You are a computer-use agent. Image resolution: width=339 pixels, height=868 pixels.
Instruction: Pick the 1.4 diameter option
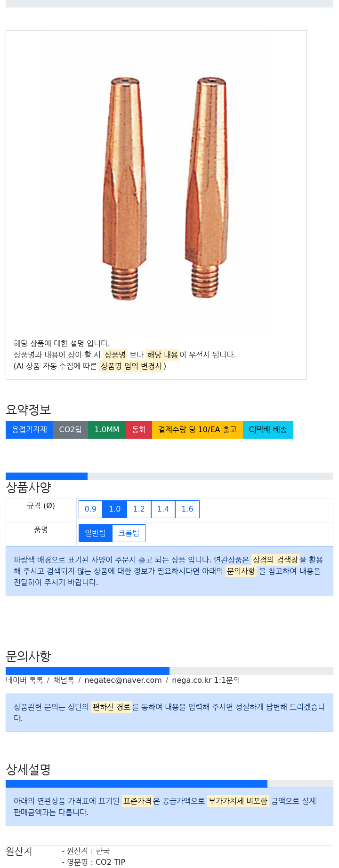(x=163, y=509)
